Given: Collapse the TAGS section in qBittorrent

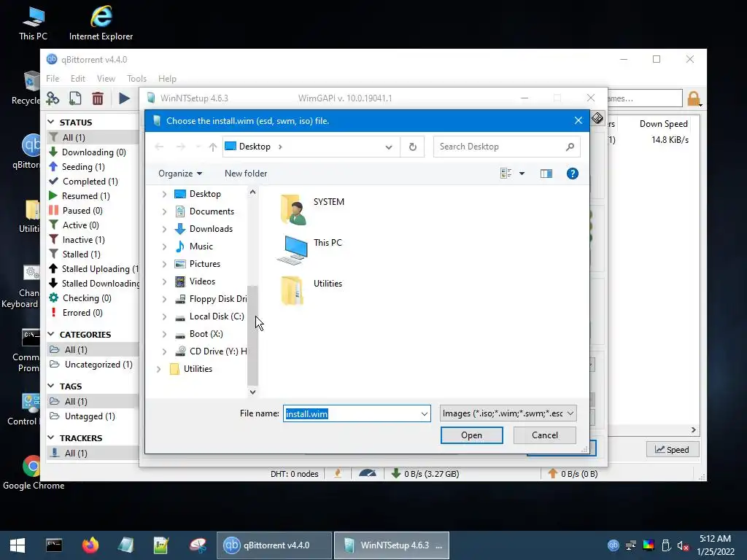Looking at the screenshot, I should click(51, 386).
